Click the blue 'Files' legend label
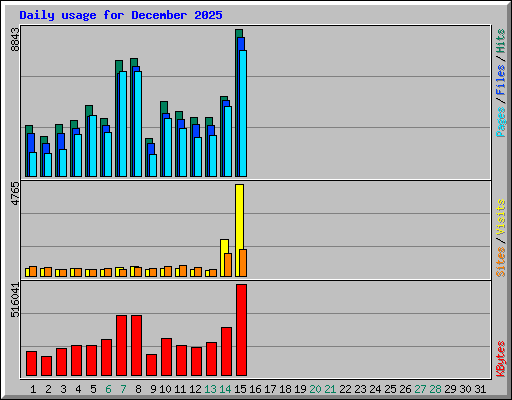The height and width of the screenshot is (400, 512). (501, 80)
